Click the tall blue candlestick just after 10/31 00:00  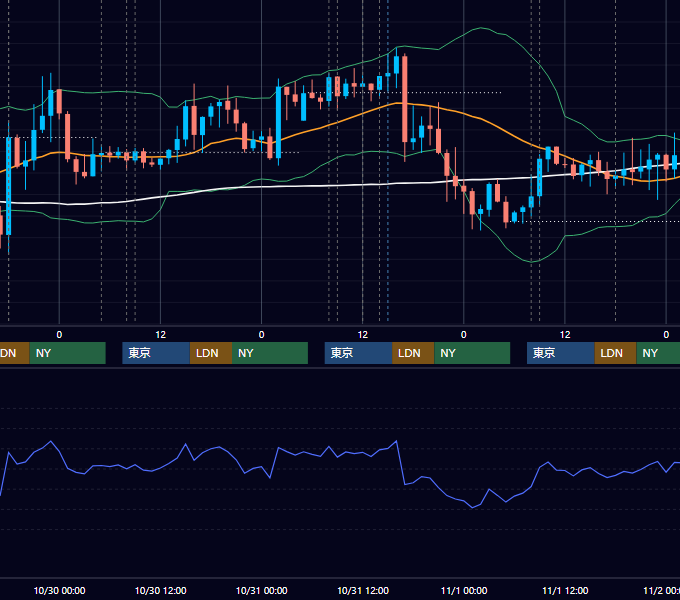(278, 122)
